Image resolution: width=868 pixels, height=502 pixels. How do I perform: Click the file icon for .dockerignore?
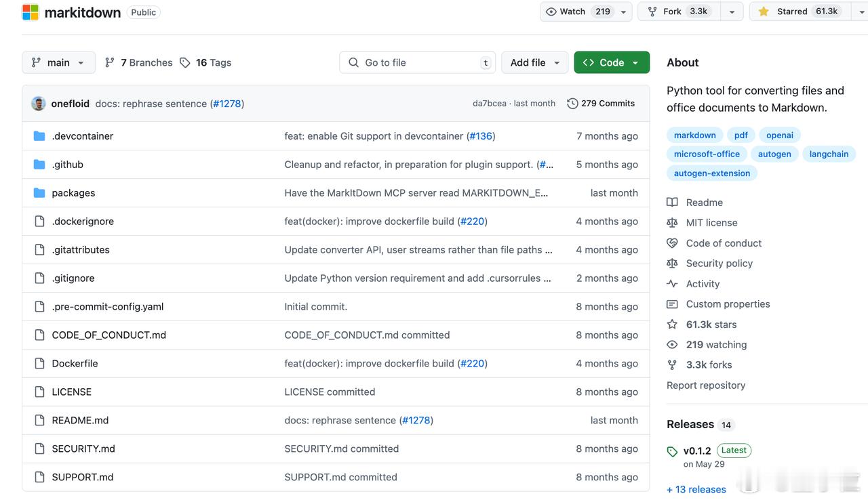pyautogui.click(x=39, y=222)
